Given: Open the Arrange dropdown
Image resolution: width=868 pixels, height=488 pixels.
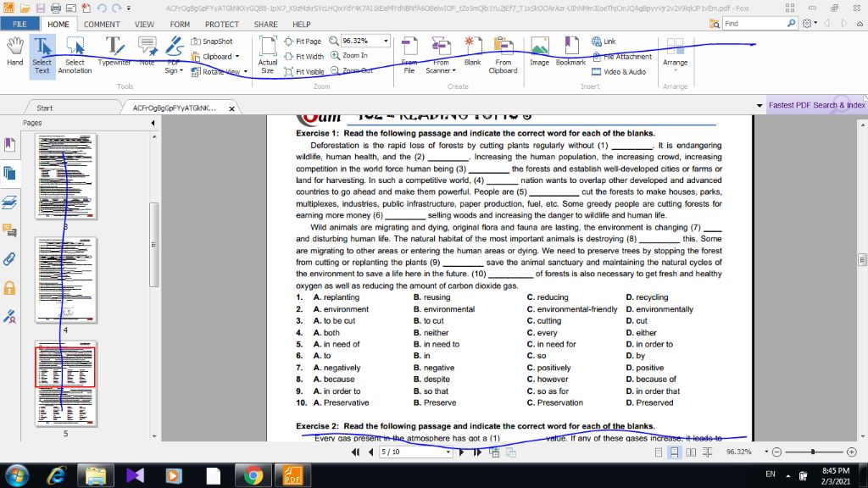Looking at the screenshot, I should click(676, 55).
